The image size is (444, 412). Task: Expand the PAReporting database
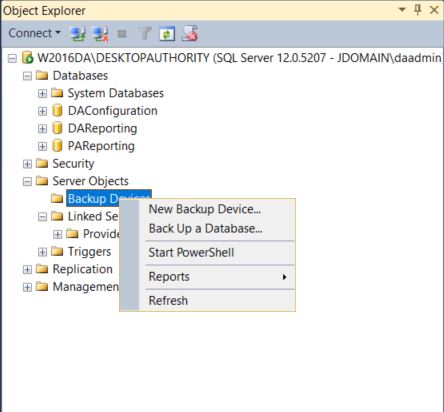(42, 146)
